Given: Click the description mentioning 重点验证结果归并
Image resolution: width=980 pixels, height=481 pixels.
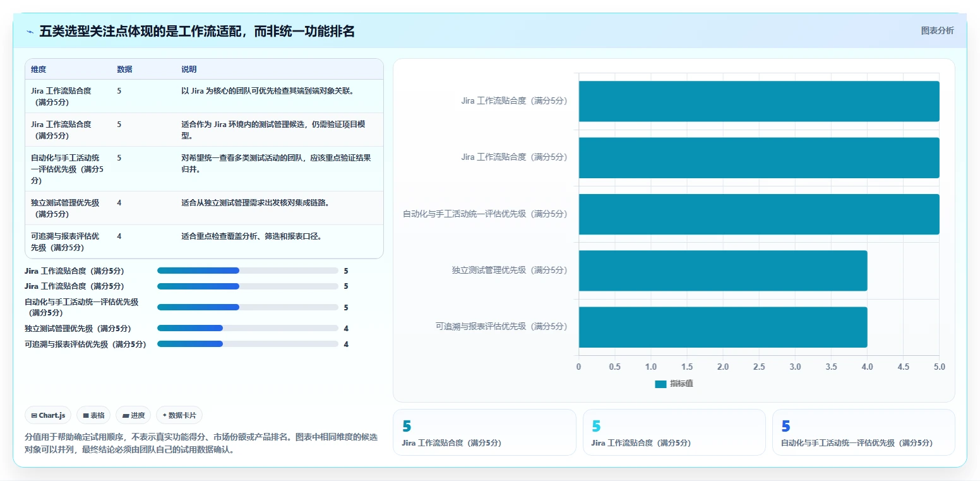Looking at the screenshot, I should pos(276,163).
